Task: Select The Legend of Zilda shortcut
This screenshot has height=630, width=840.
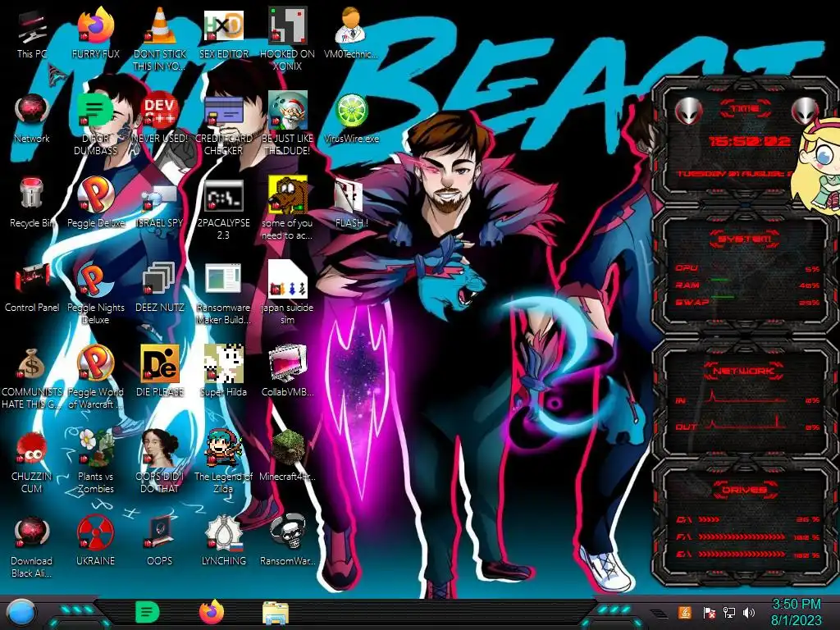Action: coord(223,462)
